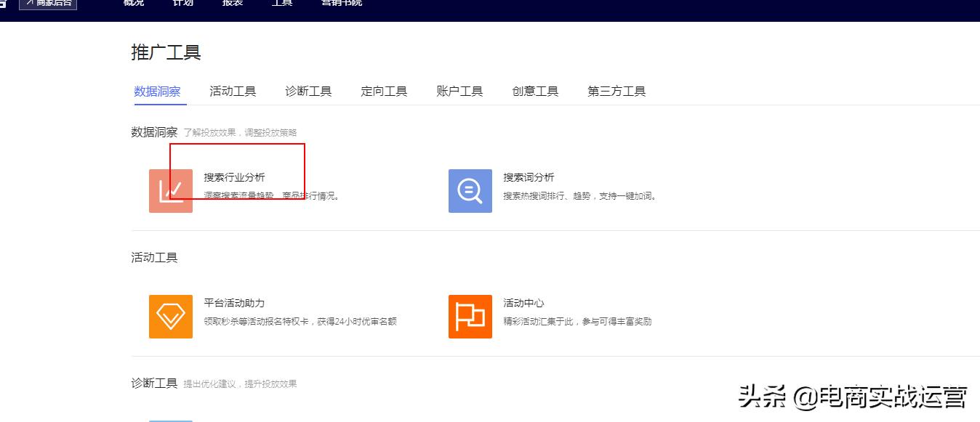The width and height of the screenshot is (980, 422).
Task: Switch to the 诊断工具 tab
Action: pyautogui.click(x=308, y=90)
